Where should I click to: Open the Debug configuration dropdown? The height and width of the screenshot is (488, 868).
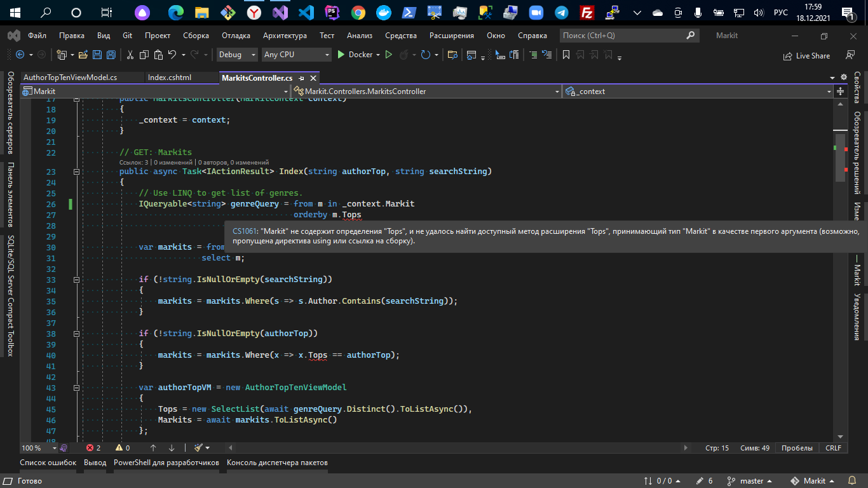(x=237, y=55)
